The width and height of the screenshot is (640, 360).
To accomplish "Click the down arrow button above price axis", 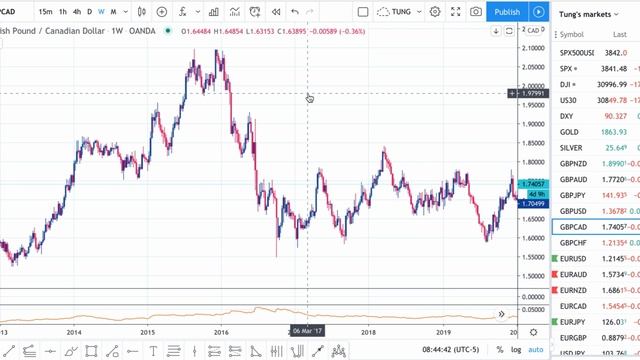I will pyautogui.click(x=496, y=31).
